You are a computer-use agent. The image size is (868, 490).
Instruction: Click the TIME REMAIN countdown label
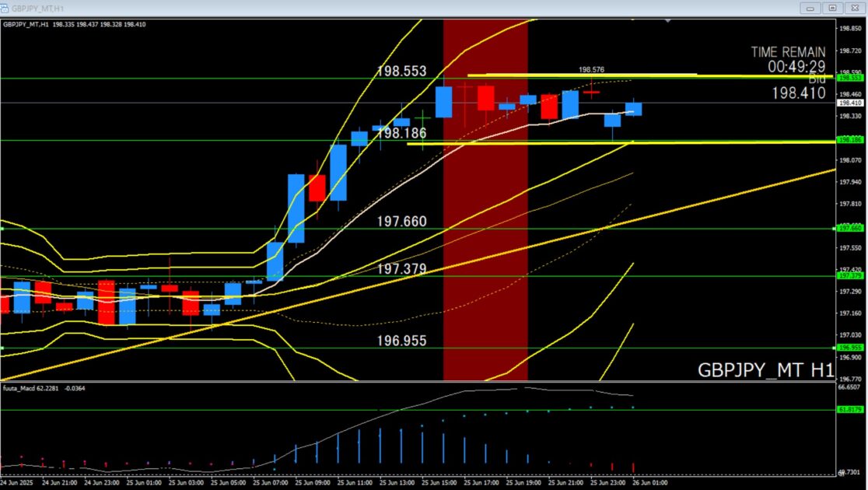click(x=787, y=59)
